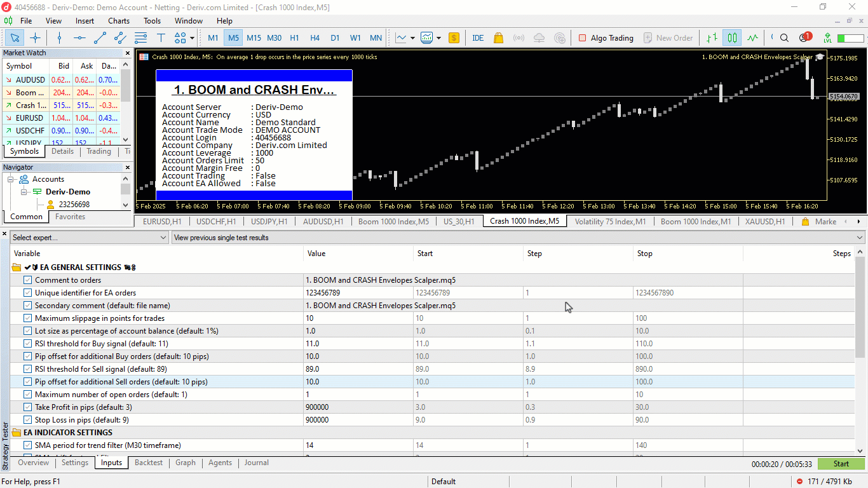This screenshot has width=868, height=488.
Task: Draw a vertical line on chart
Action: (x=59, y=37)
